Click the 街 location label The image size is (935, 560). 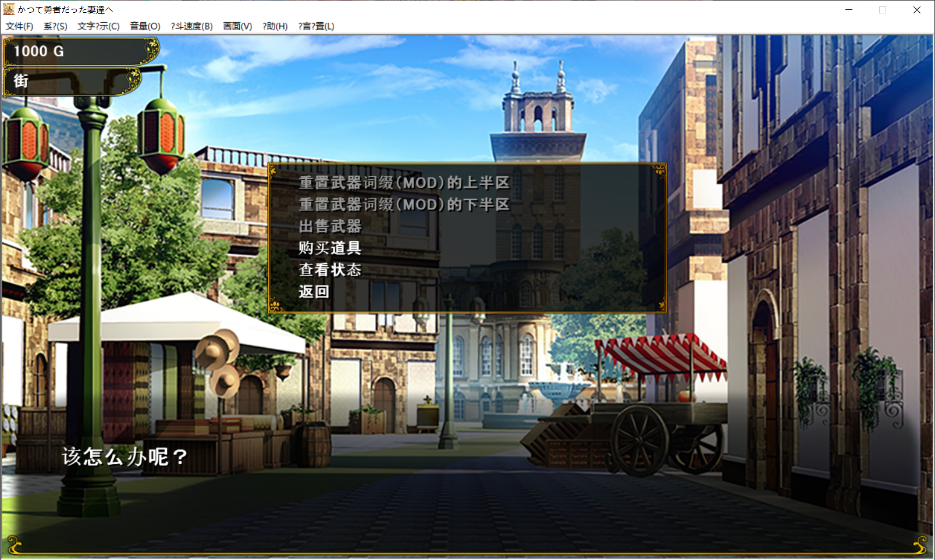[21, 81]
